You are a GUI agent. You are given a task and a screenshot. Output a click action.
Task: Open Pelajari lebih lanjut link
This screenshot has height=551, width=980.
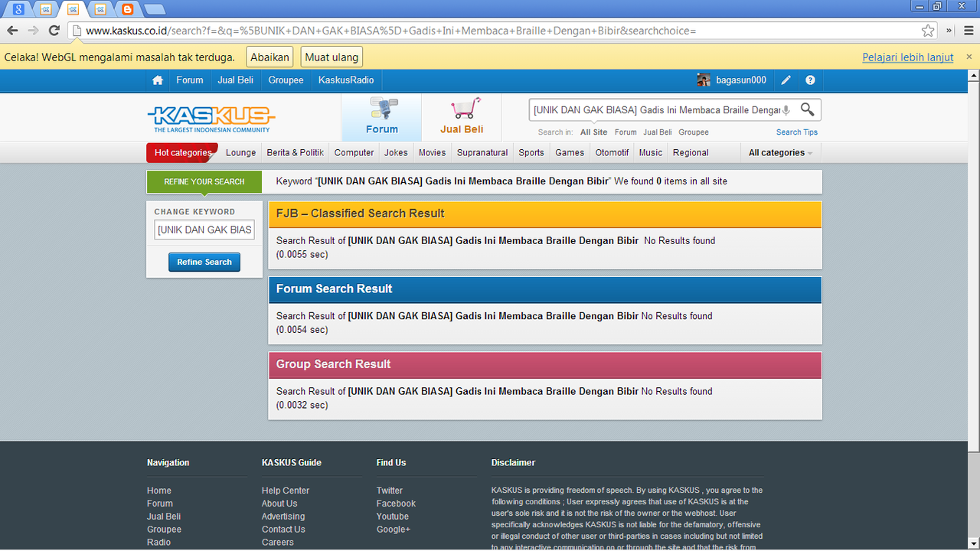click(908, 57)
